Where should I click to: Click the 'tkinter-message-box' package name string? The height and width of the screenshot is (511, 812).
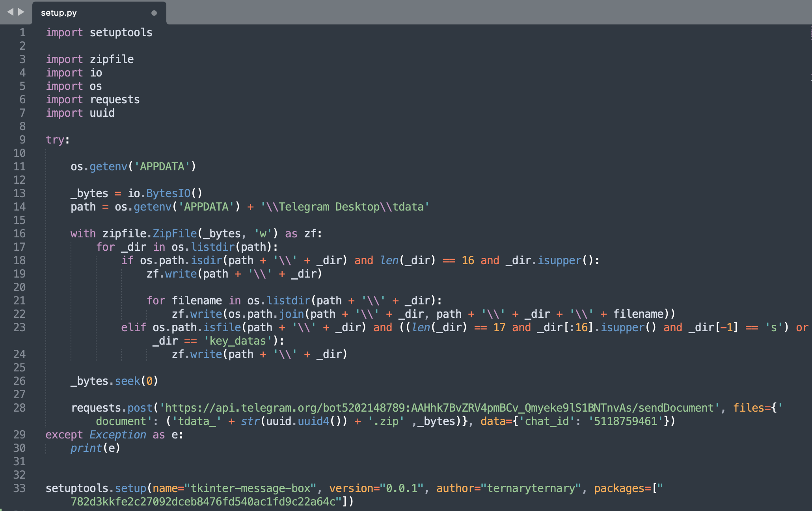click(x=250, y=489)
